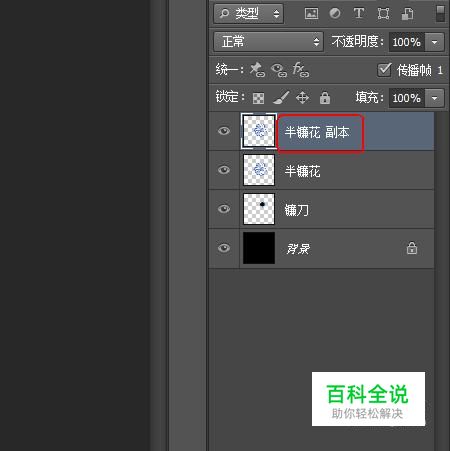Click the unify layer style icon

pyautogui.click(x=301, y=70)
